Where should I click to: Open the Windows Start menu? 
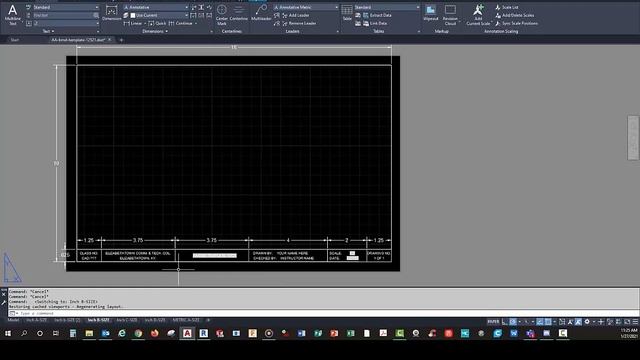(8, 333)
